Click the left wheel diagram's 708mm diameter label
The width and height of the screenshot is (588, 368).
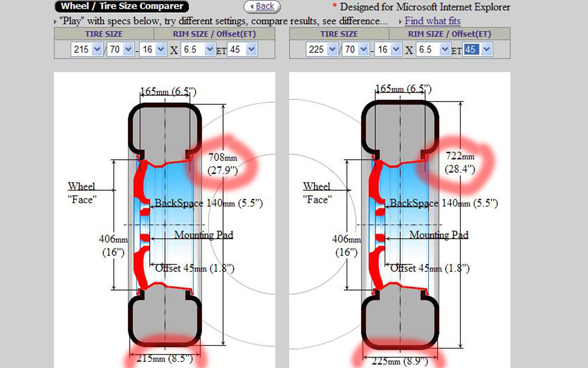click(223, 164)
